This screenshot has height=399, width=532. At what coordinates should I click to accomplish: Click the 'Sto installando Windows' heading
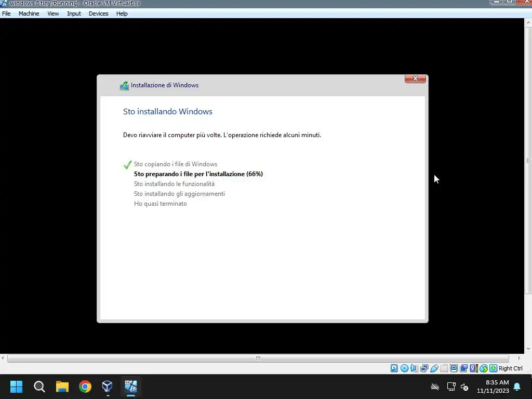(168, 112)
